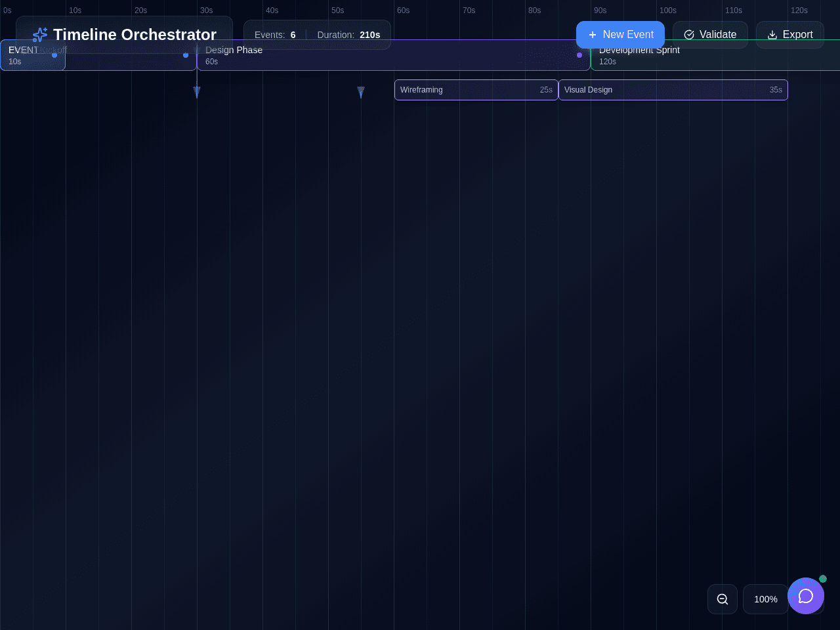Click the Timeline Orchestrator sparkle logo icon
840x630 pixels.
coord(40,35)
